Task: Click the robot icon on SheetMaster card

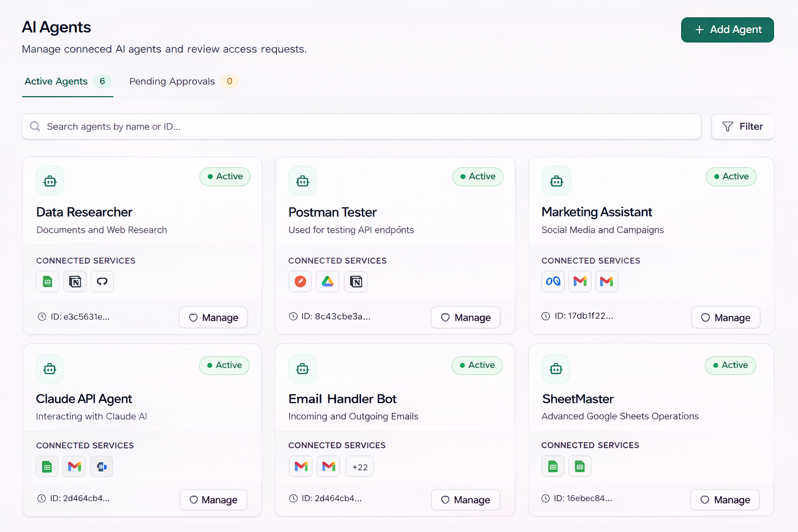Action: (x=556, y=369)
